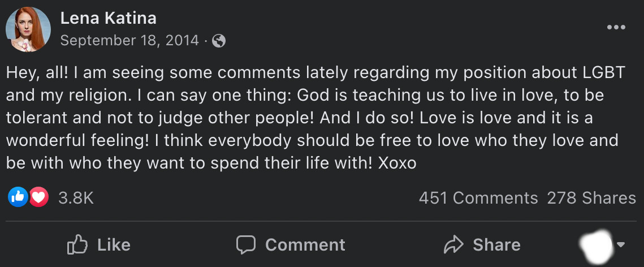Viewport: 644px width, 267px height.
Task: Click the word "Xoxo" ending the post
Action: [x=396, y=163]
